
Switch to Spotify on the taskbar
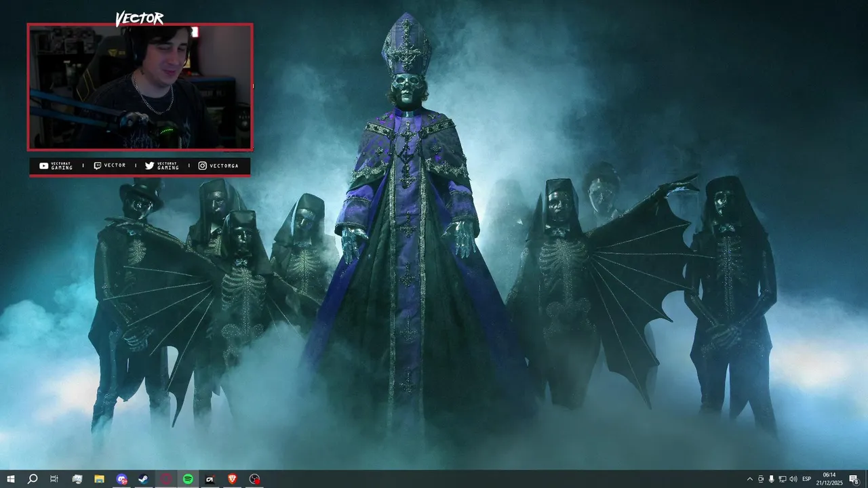pyautogui.click(x=188, y=479)
